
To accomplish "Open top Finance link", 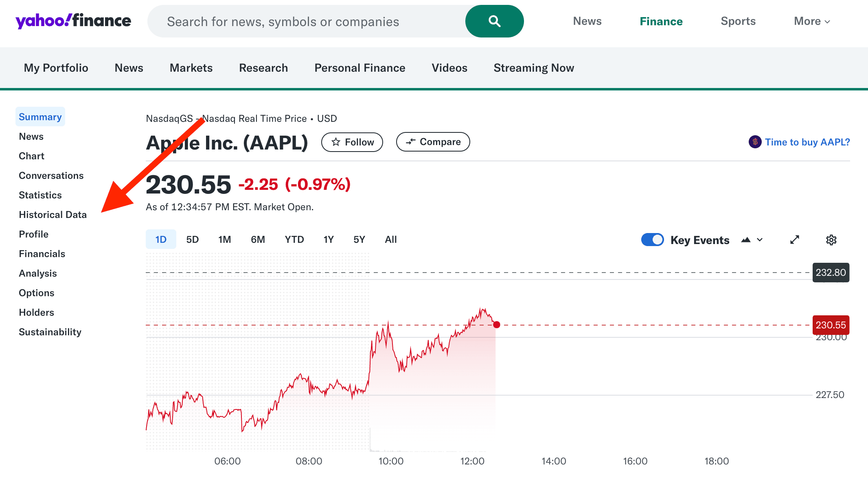I will tap(661, 21).
